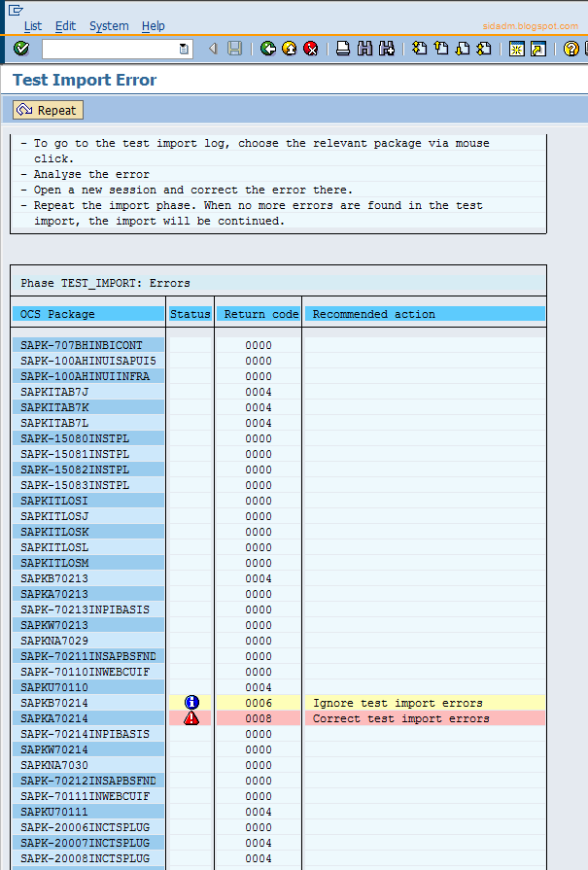Viewport: 588px width, 870px height.
Task: Click package SAPKITLOSI
Action: point(54,501)
